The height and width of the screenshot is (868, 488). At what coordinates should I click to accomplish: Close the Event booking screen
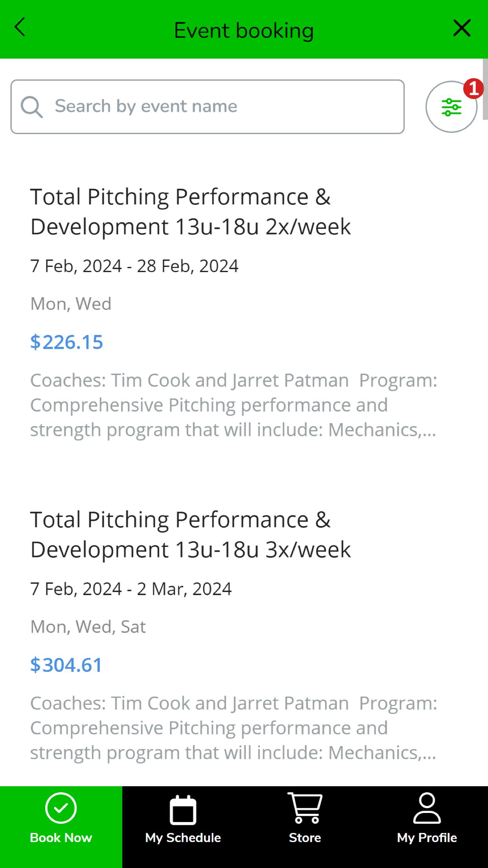pos(462,28)
